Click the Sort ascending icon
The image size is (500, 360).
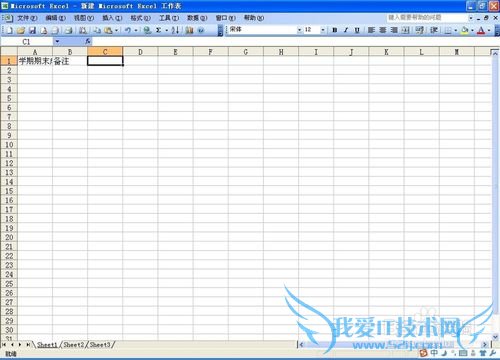pyautogui.click(x=176, y=30)
